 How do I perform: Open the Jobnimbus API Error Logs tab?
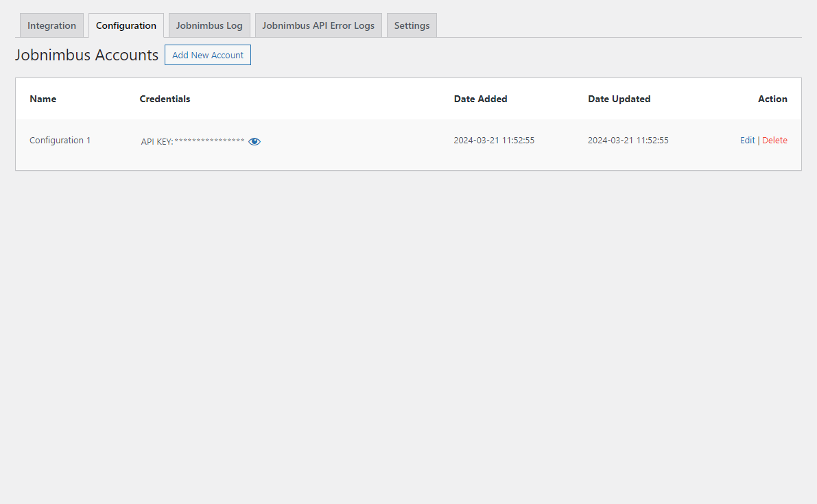tap(318, 25)
